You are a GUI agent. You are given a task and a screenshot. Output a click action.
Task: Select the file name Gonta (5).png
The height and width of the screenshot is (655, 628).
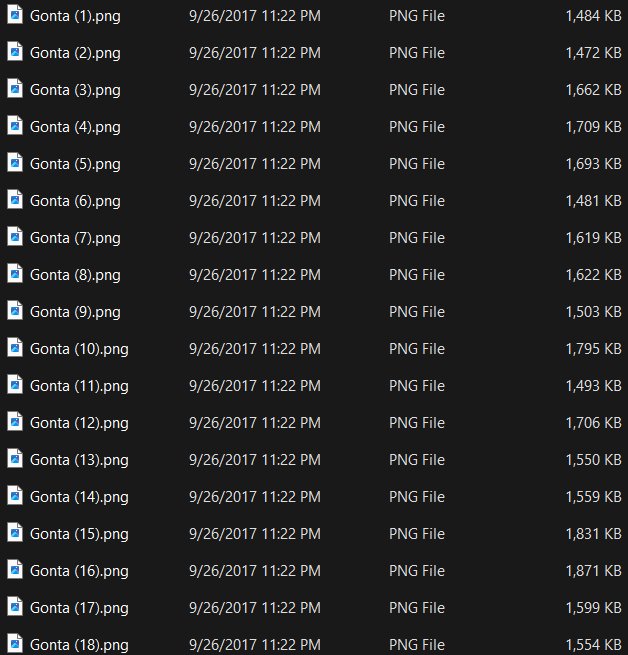click(x=75, y=164)
